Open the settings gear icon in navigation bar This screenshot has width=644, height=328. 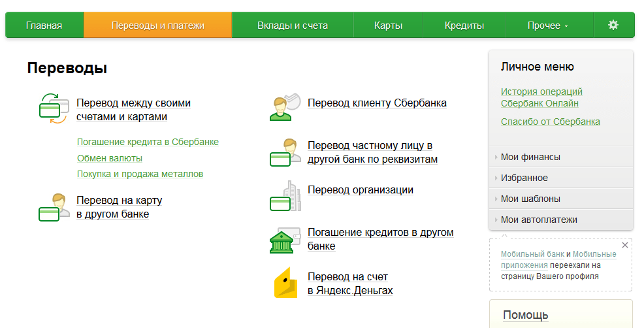(613, 25)
